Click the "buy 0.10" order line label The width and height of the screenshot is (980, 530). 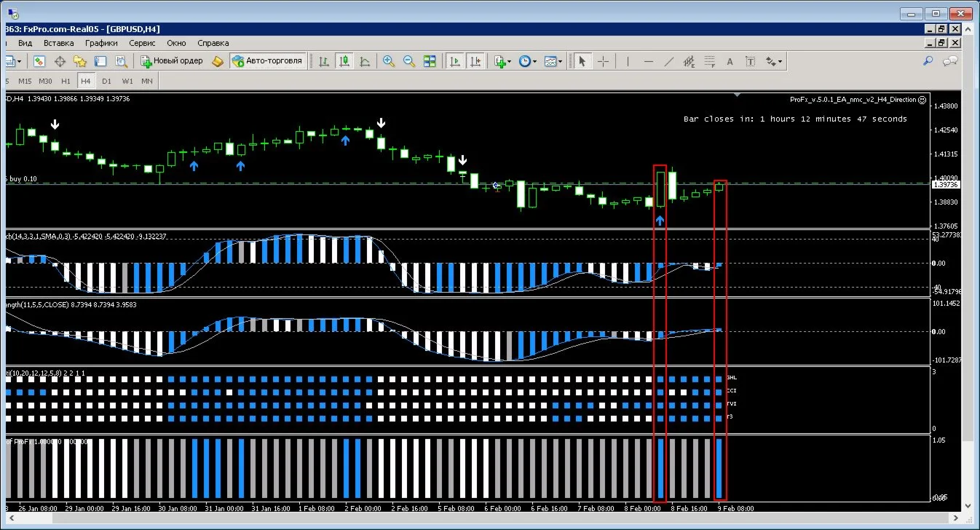[x=25, y=179]
